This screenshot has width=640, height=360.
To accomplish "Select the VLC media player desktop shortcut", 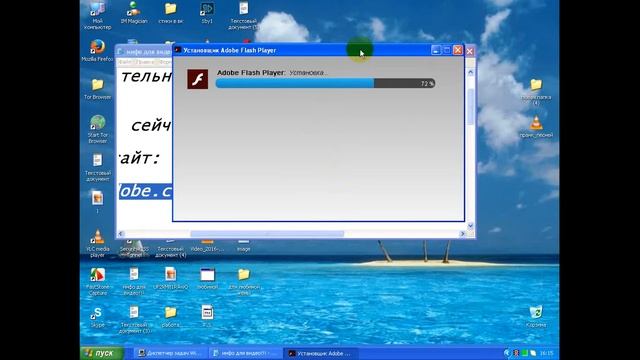I will 98,237.
